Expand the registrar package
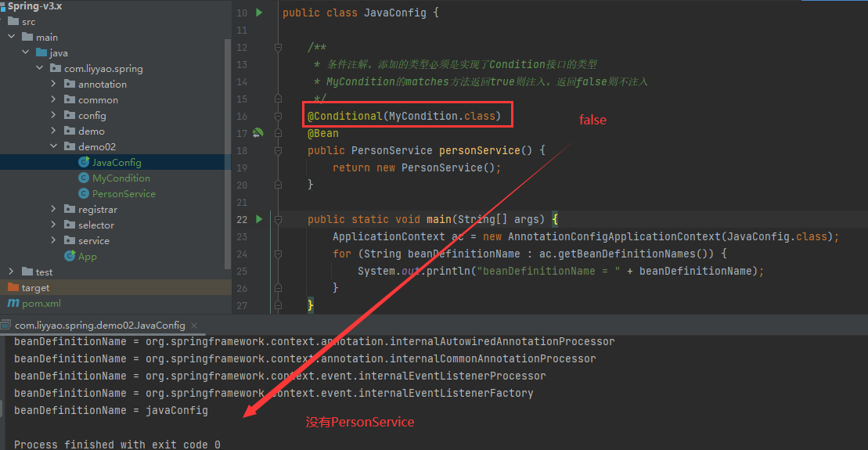 point(53,209)
